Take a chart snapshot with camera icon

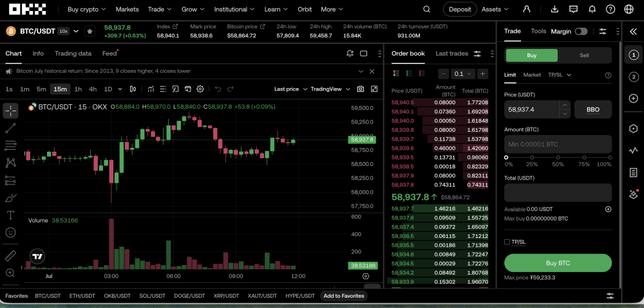(360, 89)
